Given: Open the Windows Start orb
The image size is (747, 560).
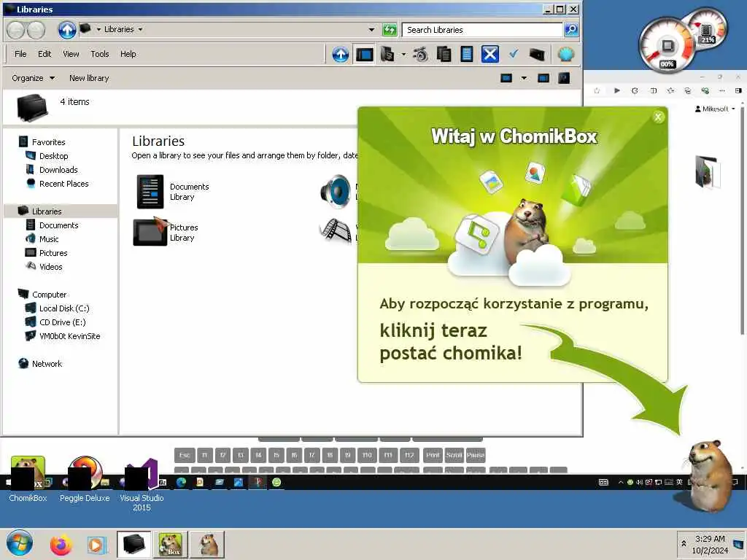Looking at the screenshot, I should pos(20,543).
